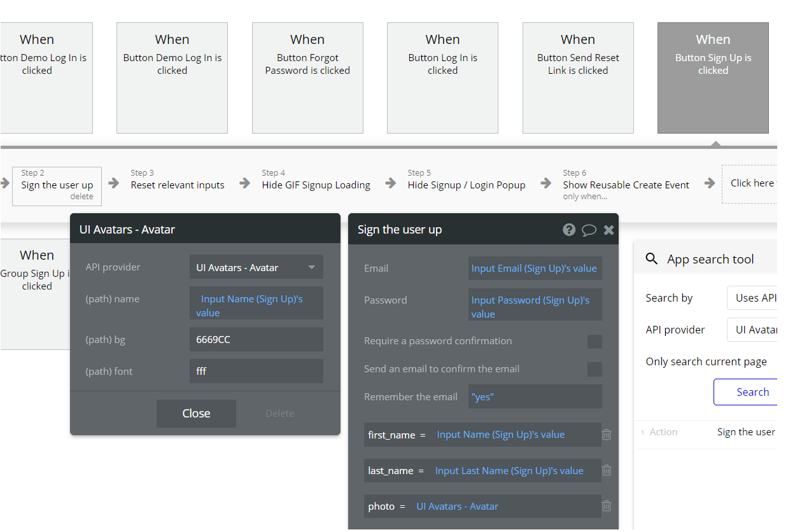Open comment bubble in Sign the user up panel

[589, 230]
